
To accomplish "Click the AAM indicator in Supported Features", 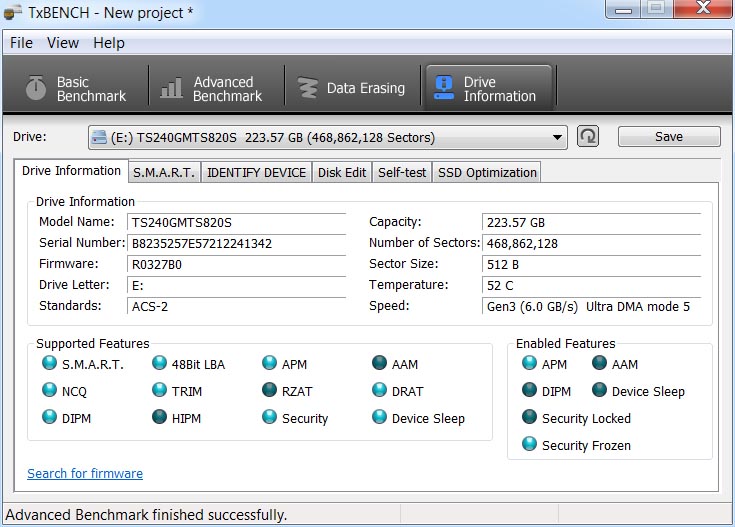I will [x=379, y=363].
